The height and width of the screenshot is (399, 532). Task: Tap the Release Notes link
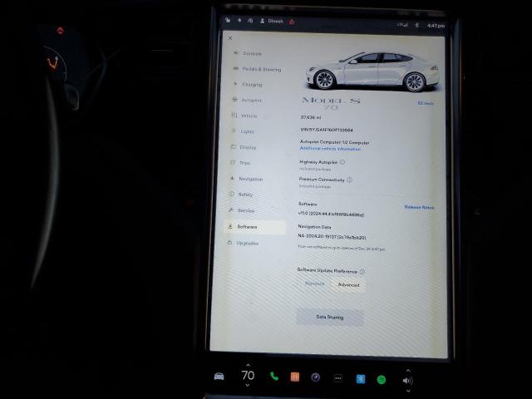[x=419, y=207]
